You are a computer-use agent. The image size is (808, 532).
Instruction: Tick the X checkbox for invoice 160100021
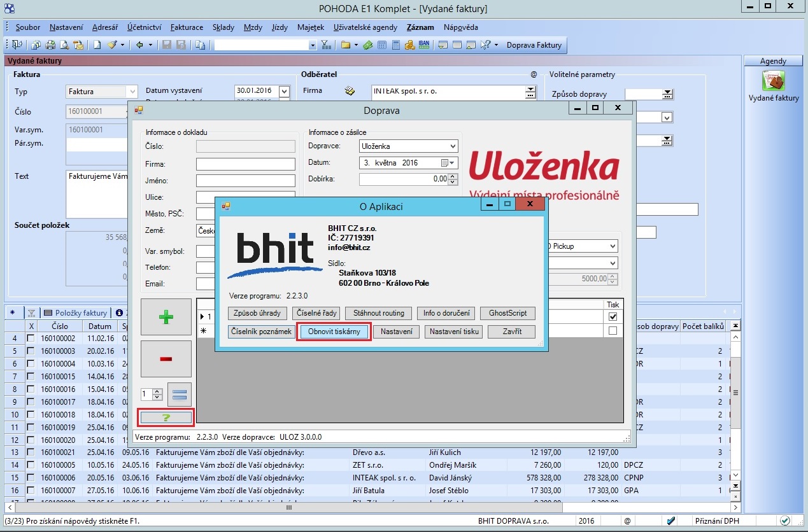pyautogui.click(x=31, y=452)
